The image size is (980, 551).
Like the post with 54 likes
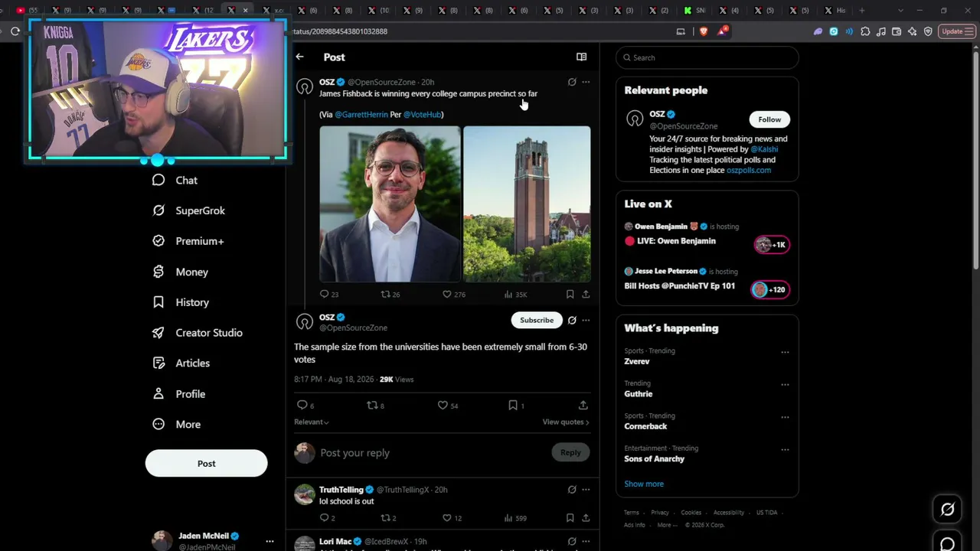click(443, 405)
